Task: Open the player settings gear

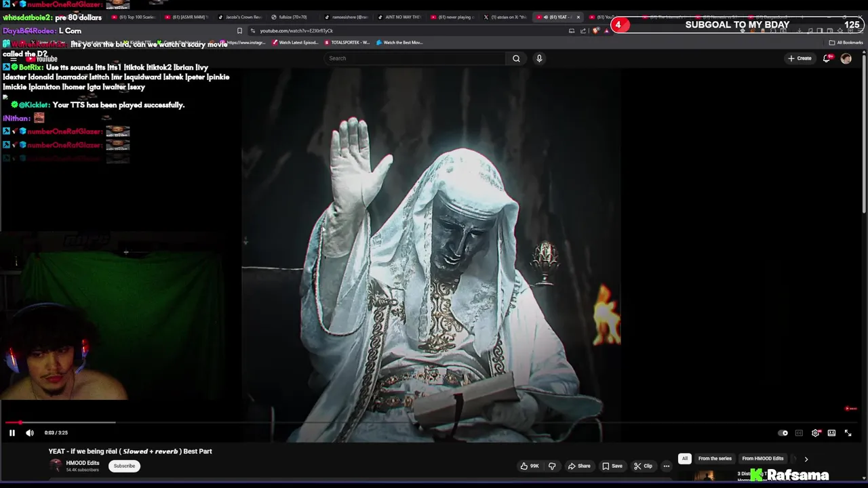Action: [x=816, y=433]
